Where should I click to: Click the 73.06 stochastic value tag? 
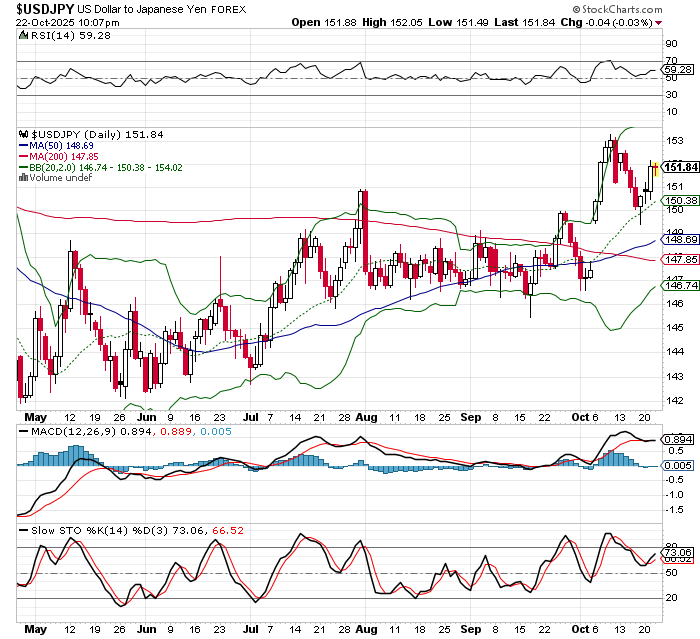(x=678, y=552)
